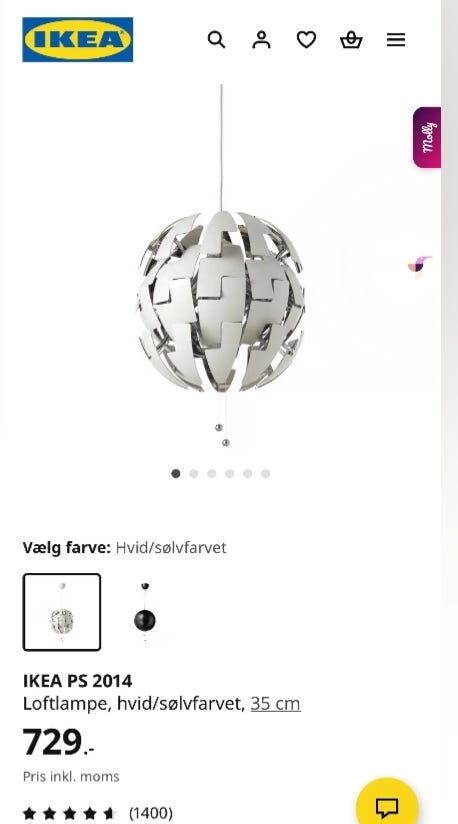Screen dimensions: 458x824
Task: Go to IKEA home via logo
Action: tap(77, 39)
